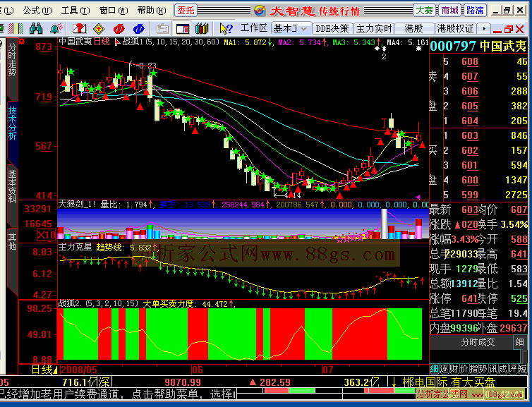
Task: Close inner chart window with red X
Action: point(519,29)
